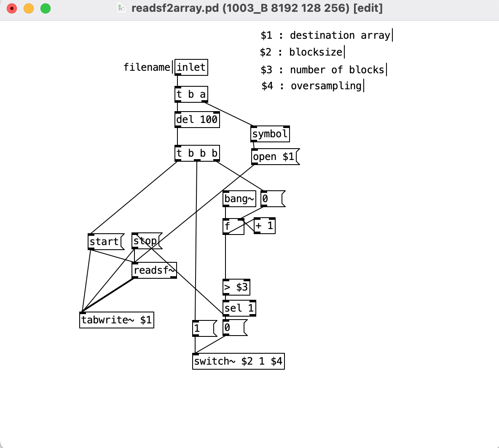The height and width of the screenshot is (448, 499).
Task: Select the 't b b b' trigger object
Action: pos(197,154)
